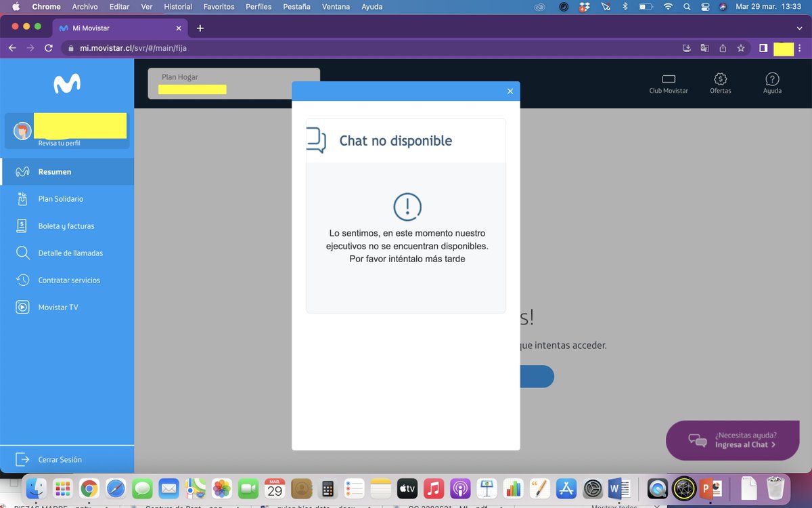Open Club Movistar
The image size is (812, 508).
click(669, 83)
